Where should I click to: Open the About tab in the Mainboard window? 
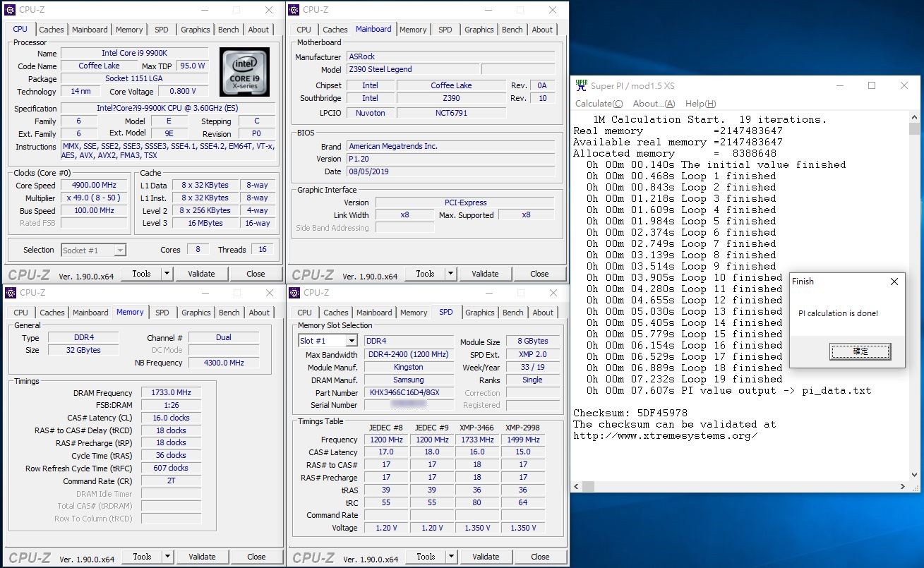(x=542, y=30)
